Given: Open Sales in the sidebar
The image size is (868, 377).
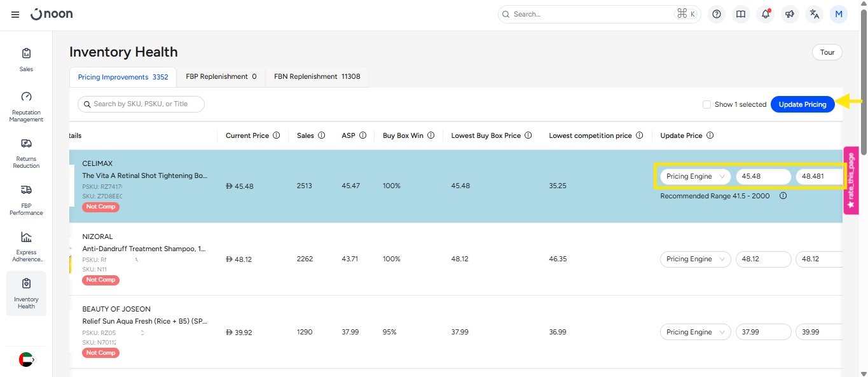Looking at the screenshot, I should tap(26, 58).
